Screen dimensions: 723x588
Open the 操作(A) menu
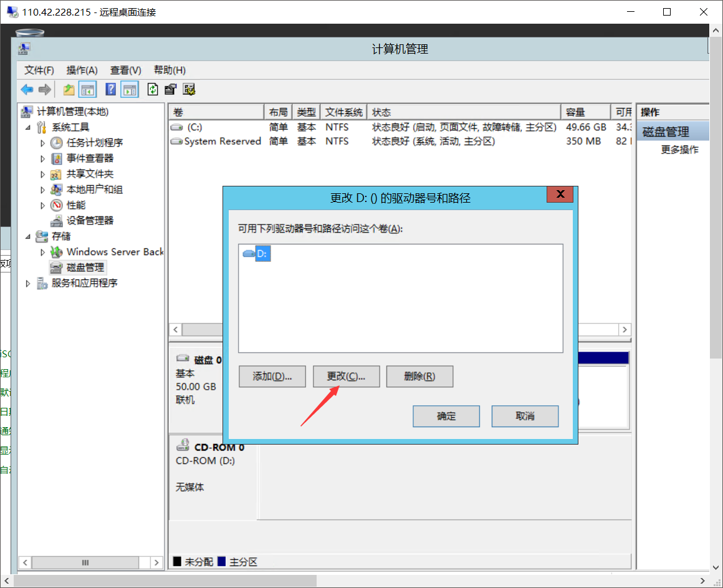tap(82, 70)
